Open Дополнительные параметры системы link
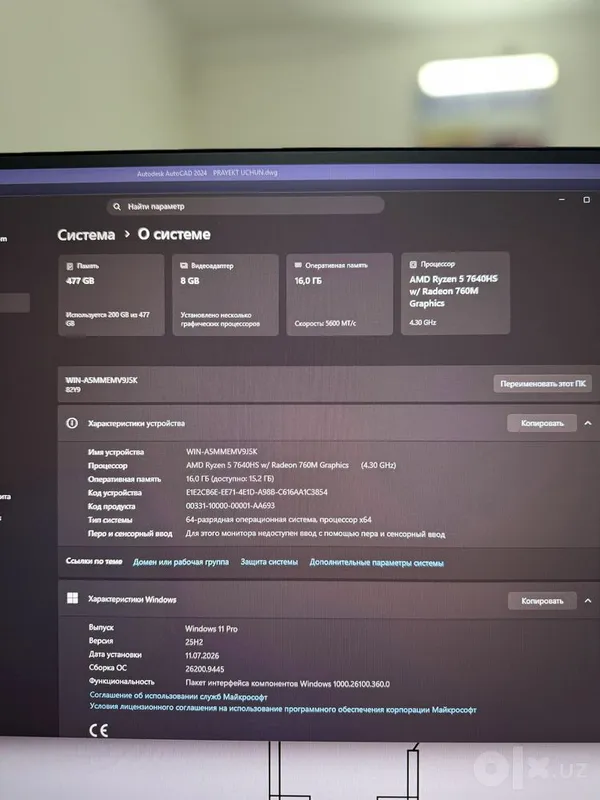 point(377,563)
